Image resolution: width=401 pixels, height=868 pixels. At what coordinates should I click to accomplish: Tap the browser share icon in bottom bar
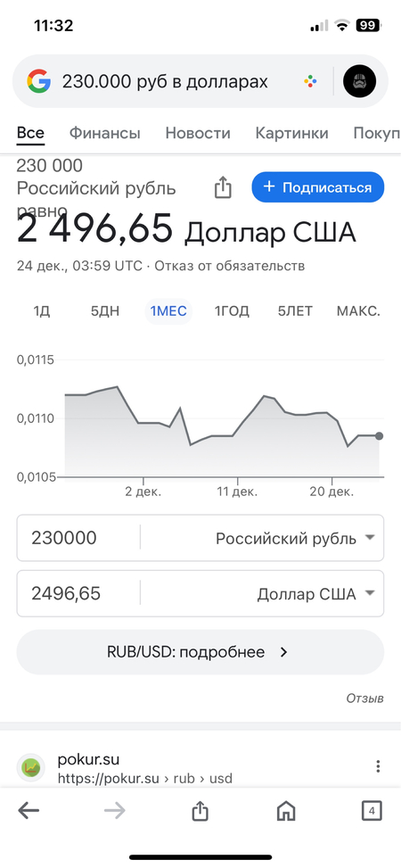click(x=200, y=811)
